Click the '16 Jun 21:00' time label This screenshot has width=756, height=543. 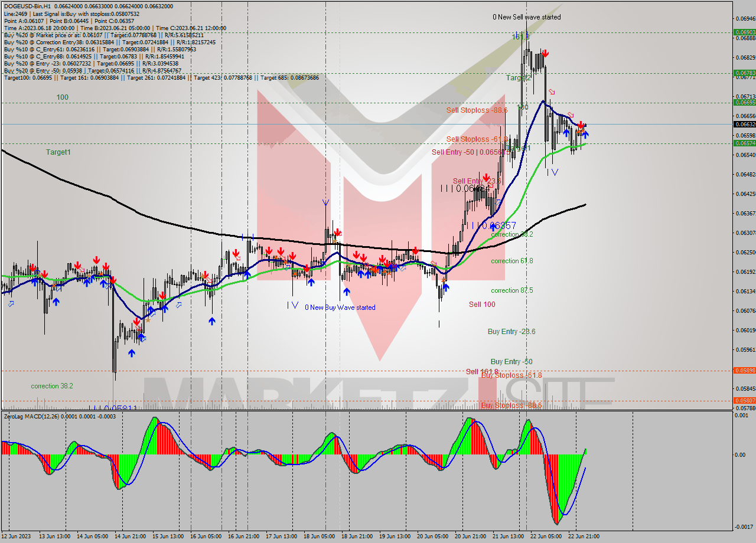click(243, 537)
